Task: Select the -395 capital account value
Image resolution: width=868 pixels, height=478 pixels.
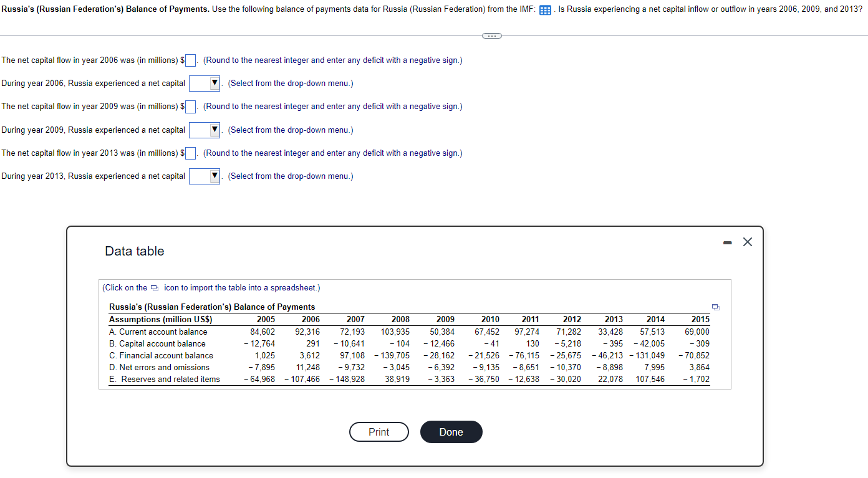Action: coord(612,343)
